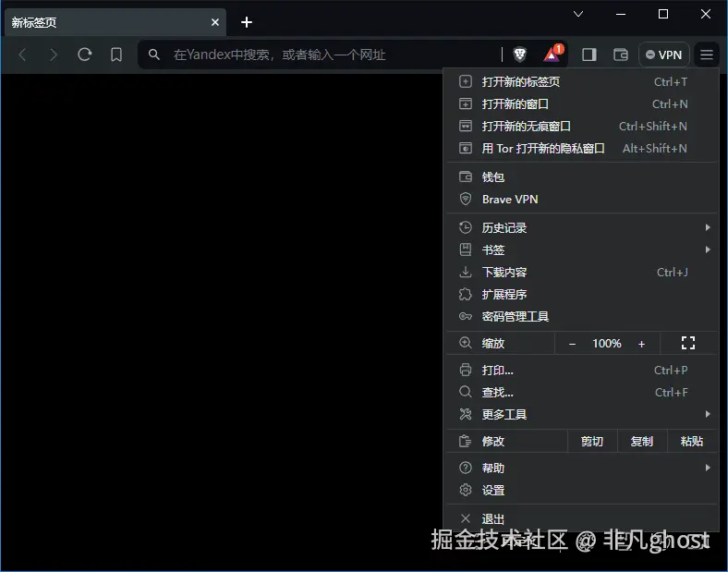728x572 pixels.
Task: Click the Tor private window icon
Action: pos(466,149)
